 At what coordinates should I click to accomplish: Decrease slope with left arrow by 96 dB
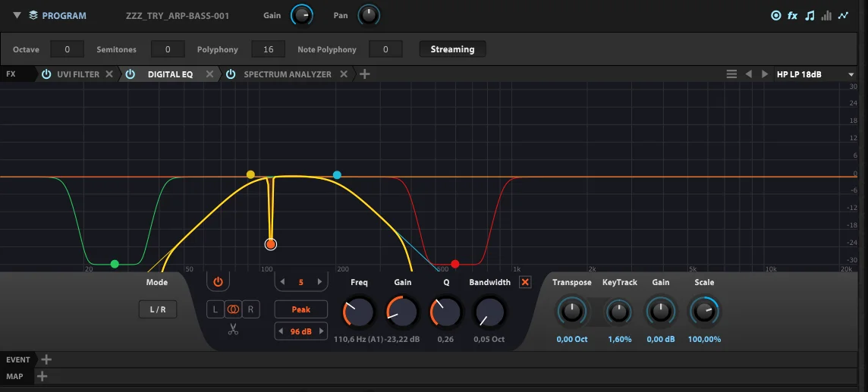click(x=282, y=332)
